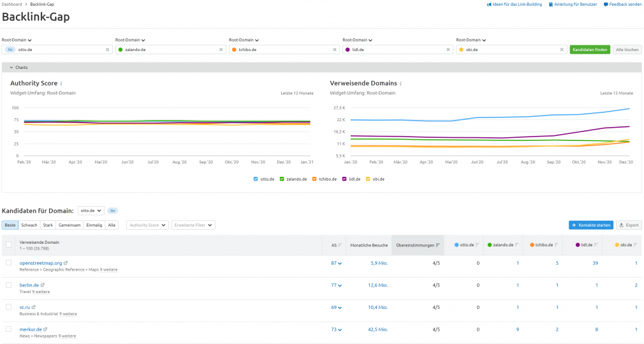Sort by zalando.de column icon

516,245
